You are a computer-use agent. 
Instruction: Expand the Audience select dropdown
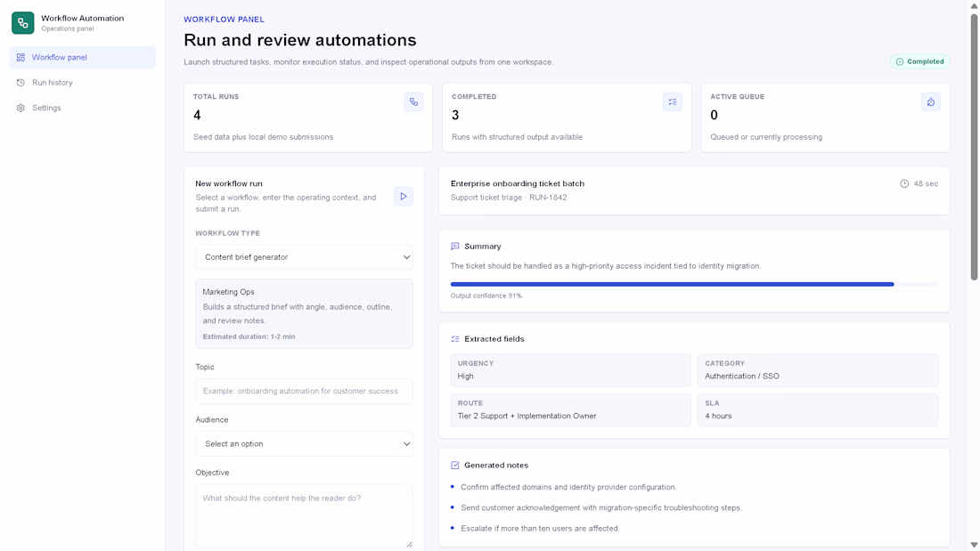(x=304, y=444)
